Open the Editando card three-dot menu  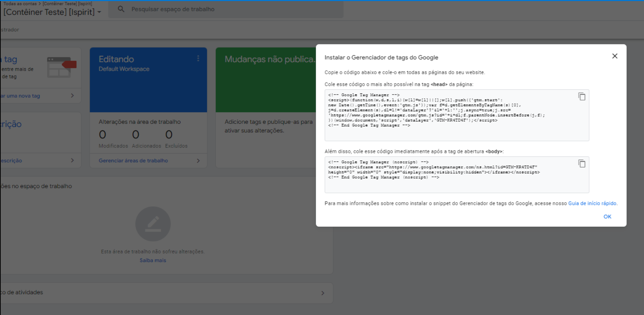[x=198, y=58]
